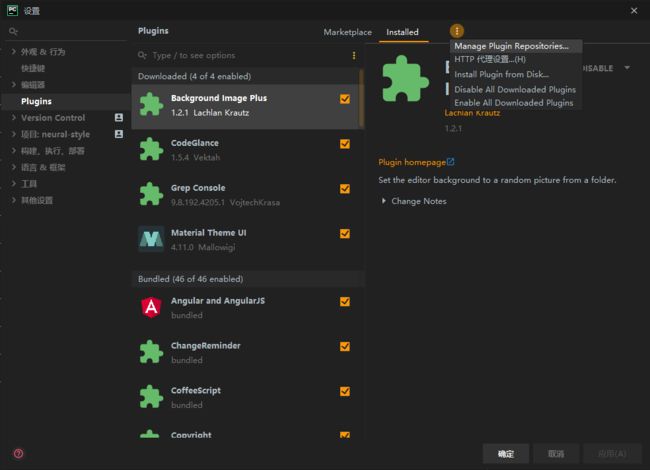
Task: Click the ChangeReminder puzzle icon
Action: point(151,352)
